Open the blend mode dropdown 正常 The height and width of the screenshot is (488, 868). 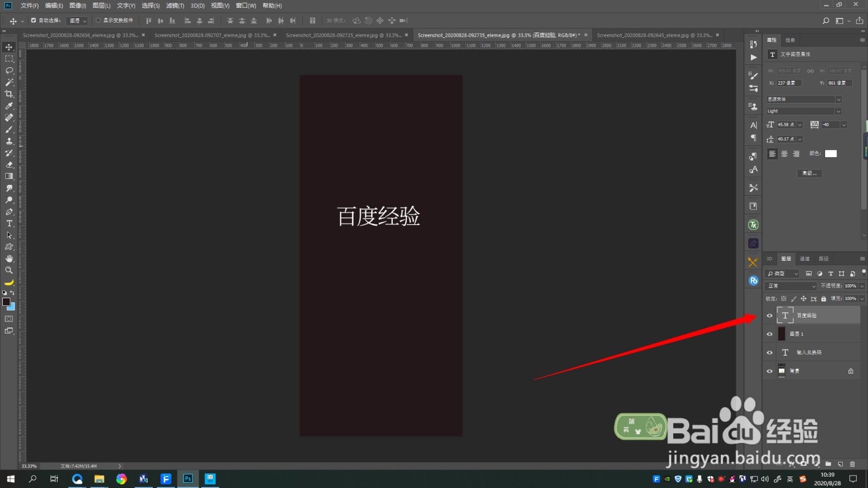[791, 286]
